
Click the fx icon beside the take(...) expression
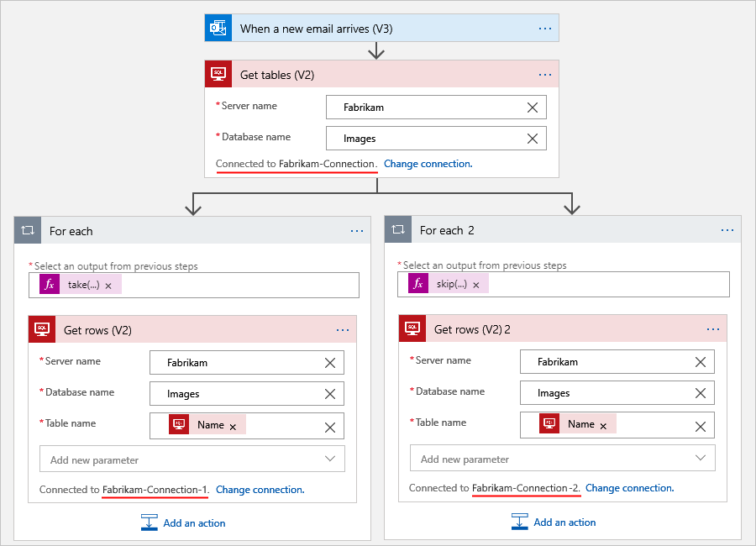(48, 284)
